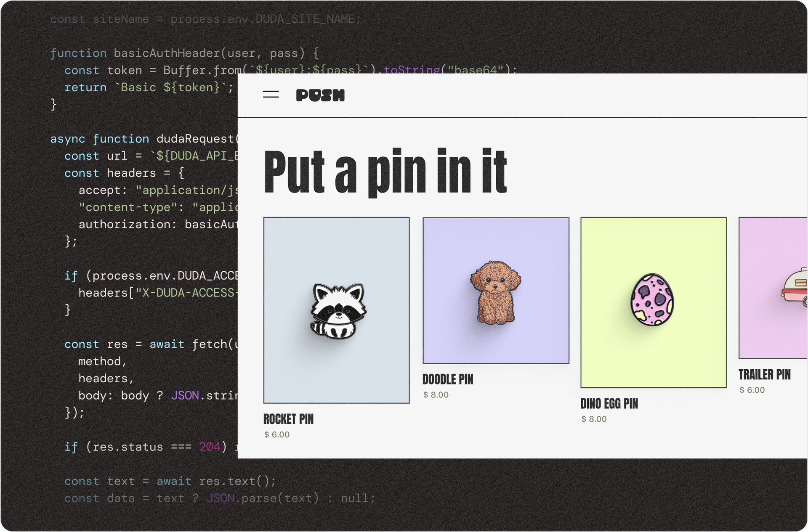Image resolution: width=808 pixels, height=532 pixels.
Task: Click the "Put a pin in it" heading
Action: coord(385,172)
